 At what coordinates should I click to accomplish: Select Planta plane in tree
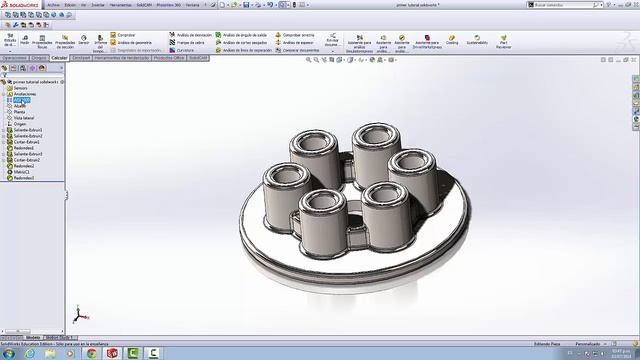19,112
